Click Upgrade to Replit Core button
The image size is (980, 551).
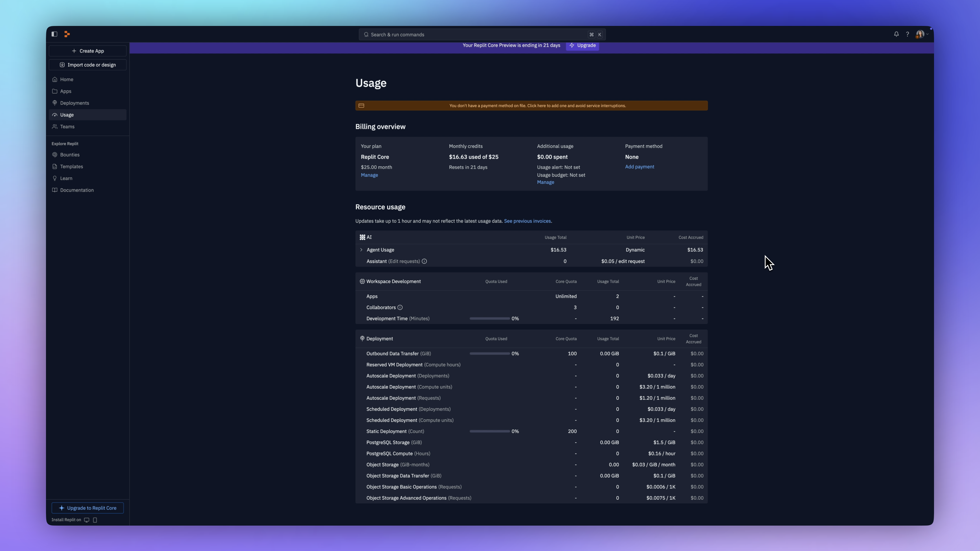pos(87,508)
